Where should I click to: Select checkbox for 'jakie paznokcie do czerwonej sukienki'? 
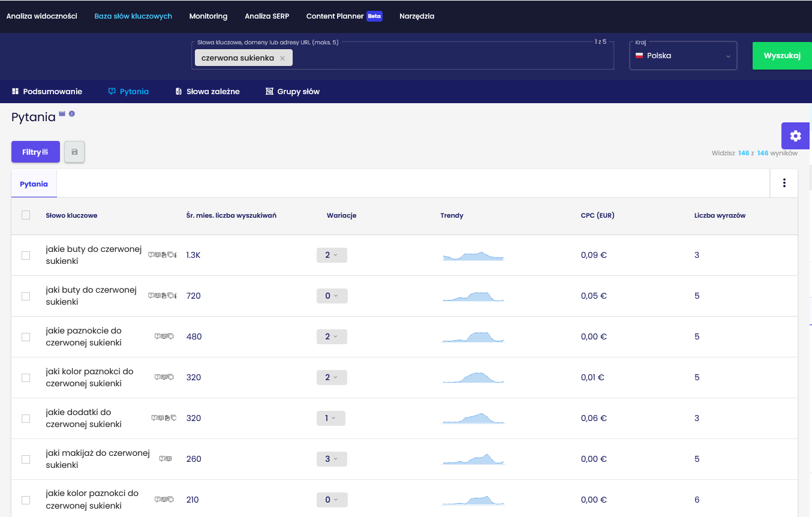tap(26, 337)
